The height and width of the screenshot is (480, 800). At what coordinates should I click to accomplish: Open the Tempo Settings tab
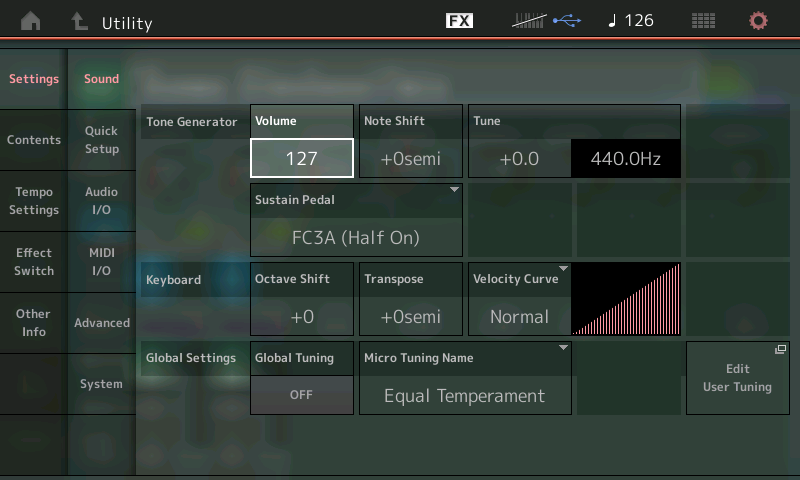34,201
